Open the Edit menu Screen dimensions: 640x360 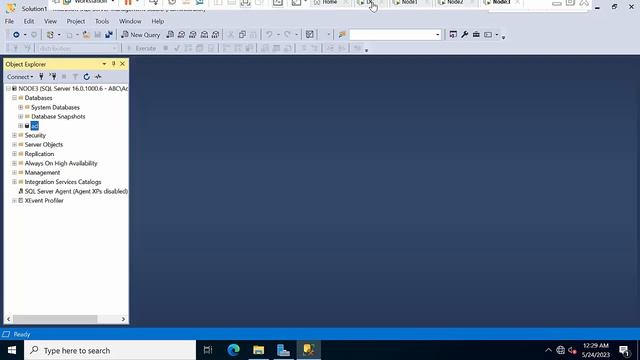(29, 21)
